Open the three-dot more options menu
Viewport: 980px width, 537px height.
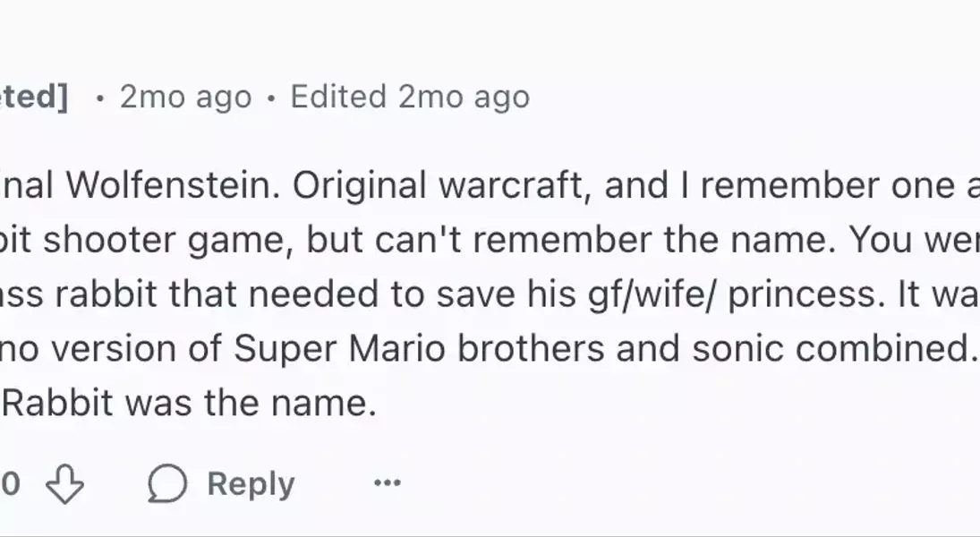(387, 483)
